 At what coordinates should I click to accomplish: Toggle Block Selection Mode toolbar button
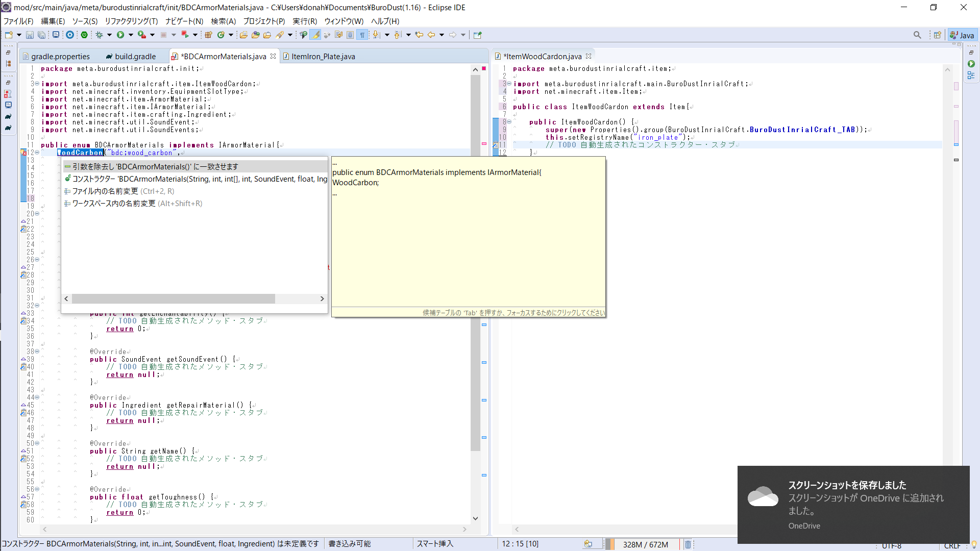click(x=350, y=35)
